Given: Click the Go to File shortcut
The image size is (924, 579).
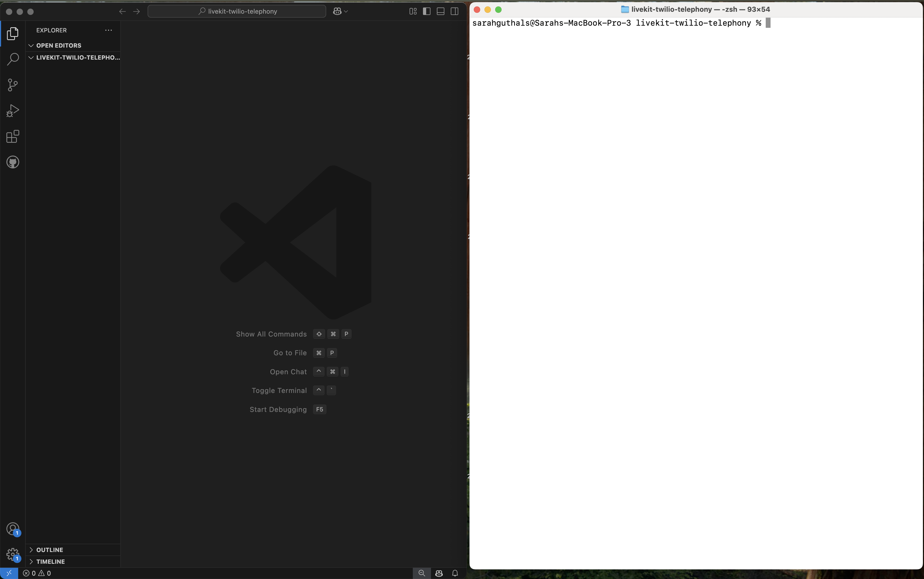Looking at the screenshot, I should coord(305,353).
